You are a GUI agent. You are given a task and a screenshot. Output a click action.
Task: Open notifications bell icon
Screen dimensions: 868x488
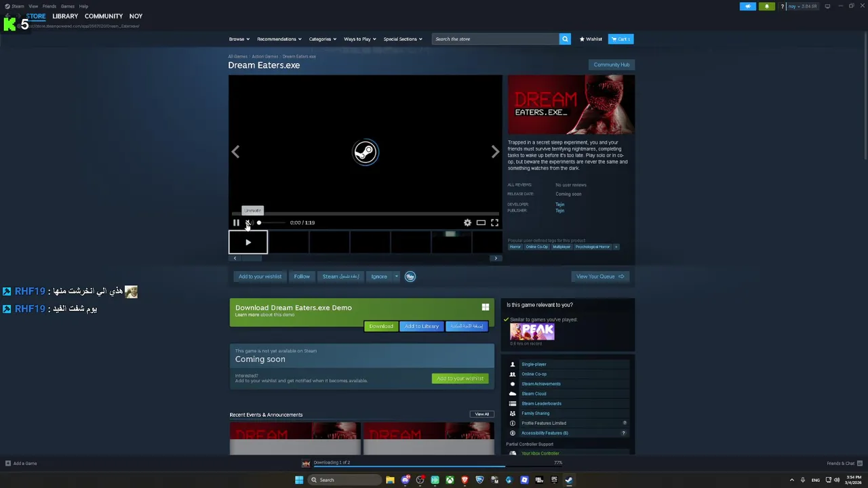click(767, 6)
